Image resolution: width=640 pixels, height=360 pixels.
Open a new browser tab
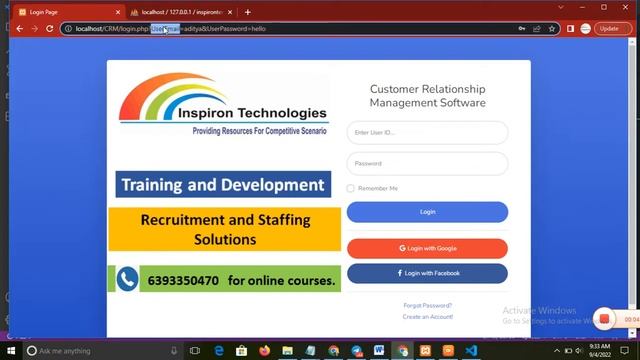(x=248, y=12)
